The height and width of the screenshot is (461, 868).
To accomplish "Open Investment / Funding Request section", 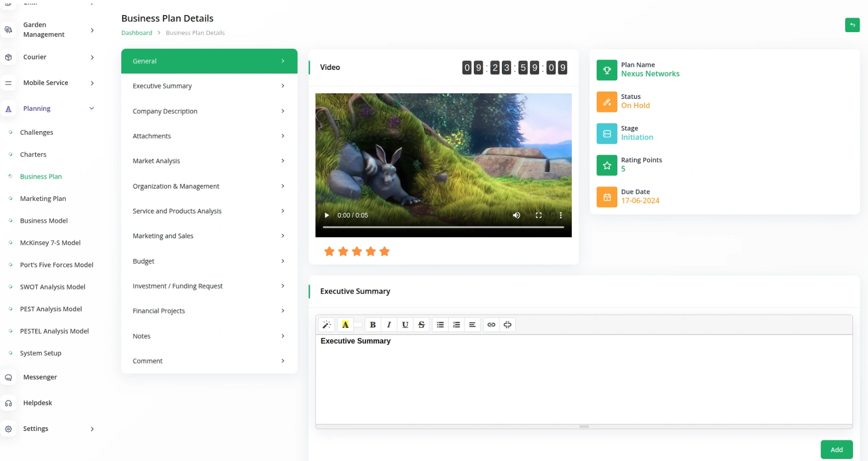I will click(x=209, y=286).
